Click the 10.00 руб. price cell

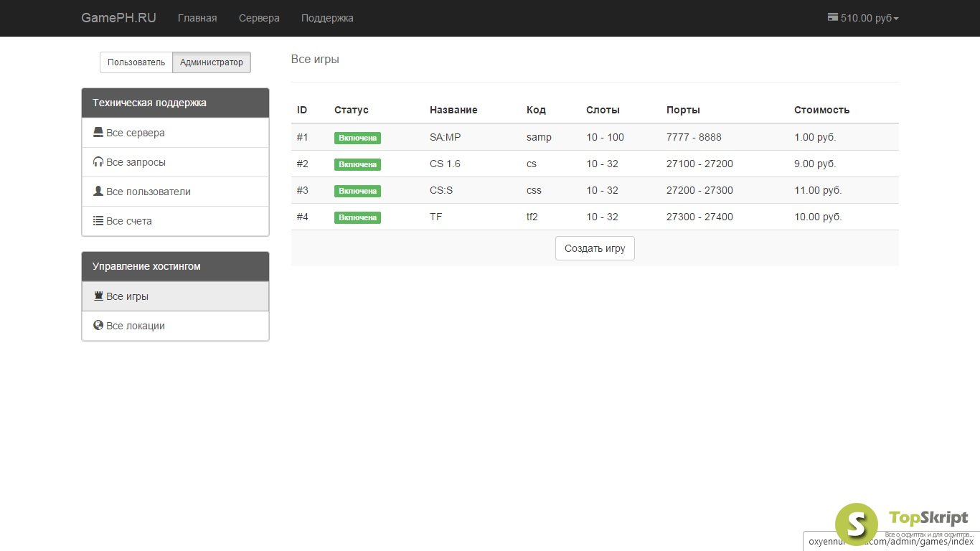(818, 217)
